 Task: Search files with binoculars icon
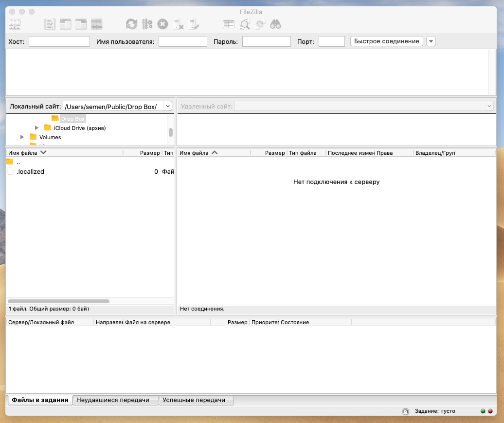[275, 24]
